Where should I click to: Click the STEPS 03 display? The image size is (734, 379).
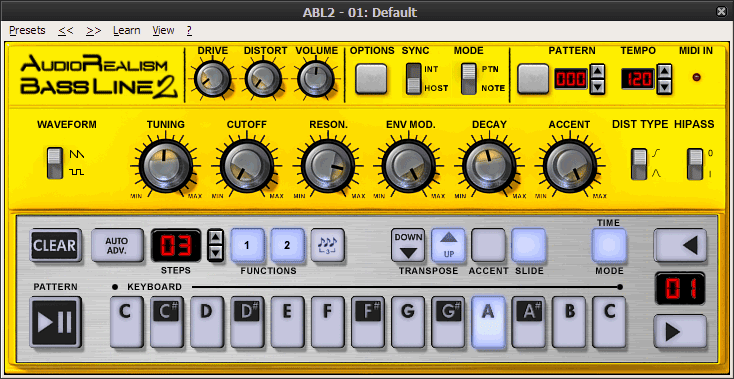[176, 245]
